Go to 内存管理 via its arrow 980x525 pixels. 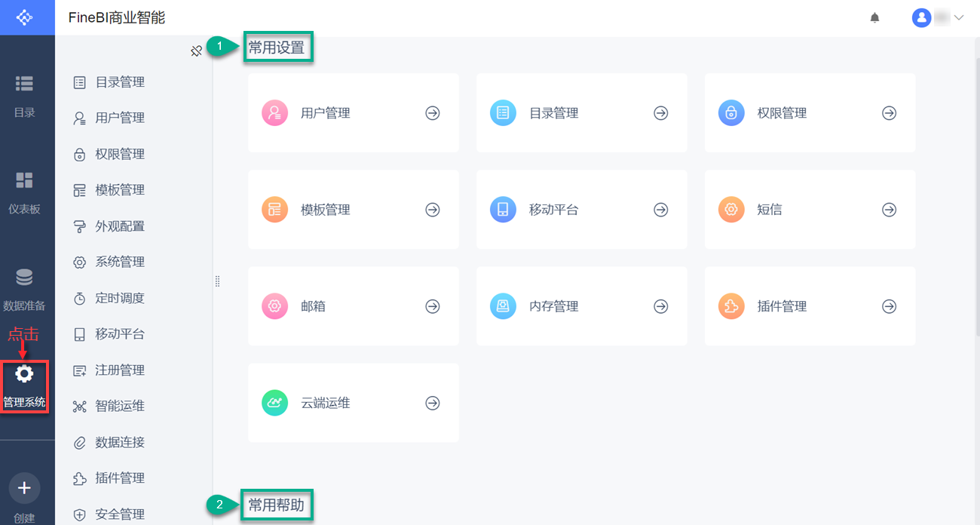click(661, 306)
